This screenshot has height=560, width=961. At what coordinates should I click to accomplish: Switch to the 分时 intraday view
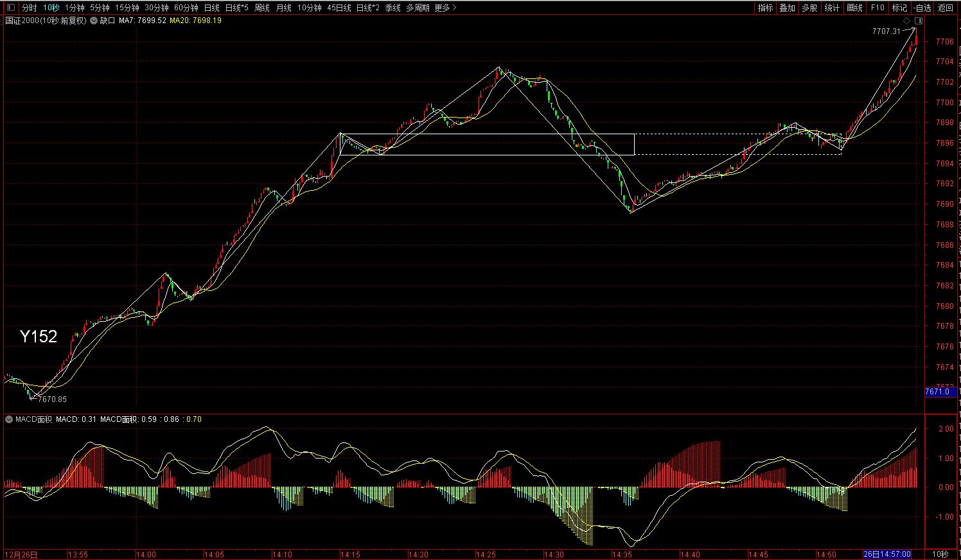[30, 8]
